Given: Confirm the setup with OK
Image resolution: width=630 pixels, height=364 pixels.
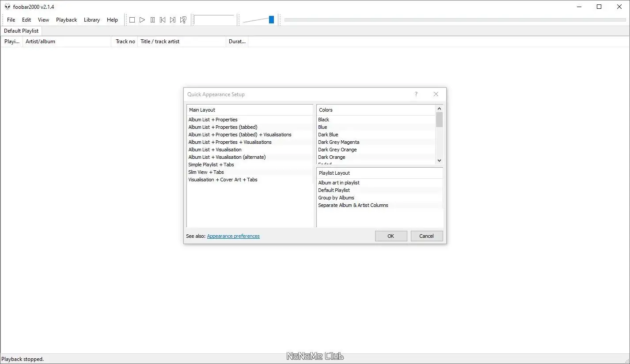Looking at the screenshot, I should click(391, 236).
